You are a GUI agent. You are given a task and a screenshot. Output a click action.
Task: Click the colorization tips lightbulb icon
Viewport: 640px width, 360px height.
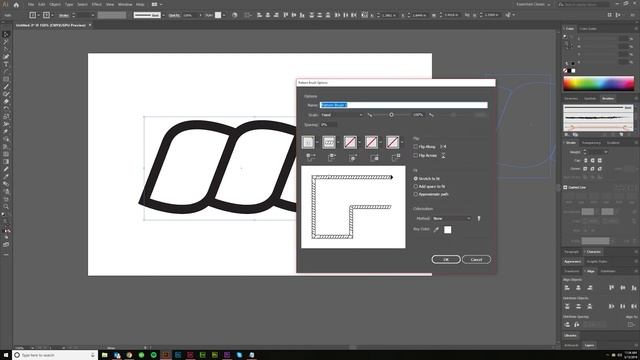point(479,218)
